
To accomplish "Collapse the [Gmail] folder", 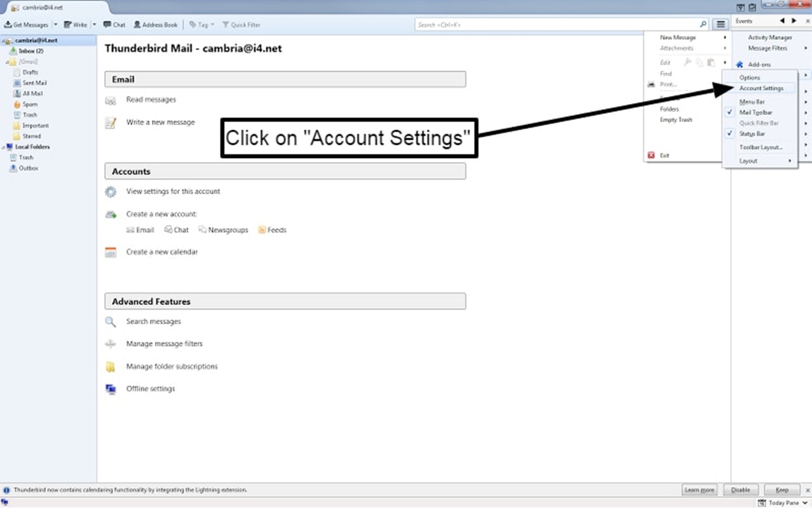I will (x=8, y=62).
